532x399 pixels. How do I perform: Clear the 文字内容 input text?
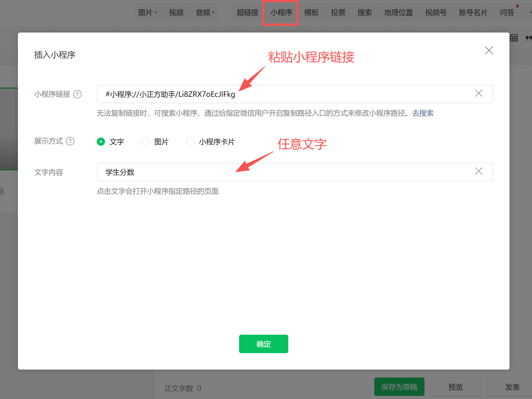(x=478, y=171)
